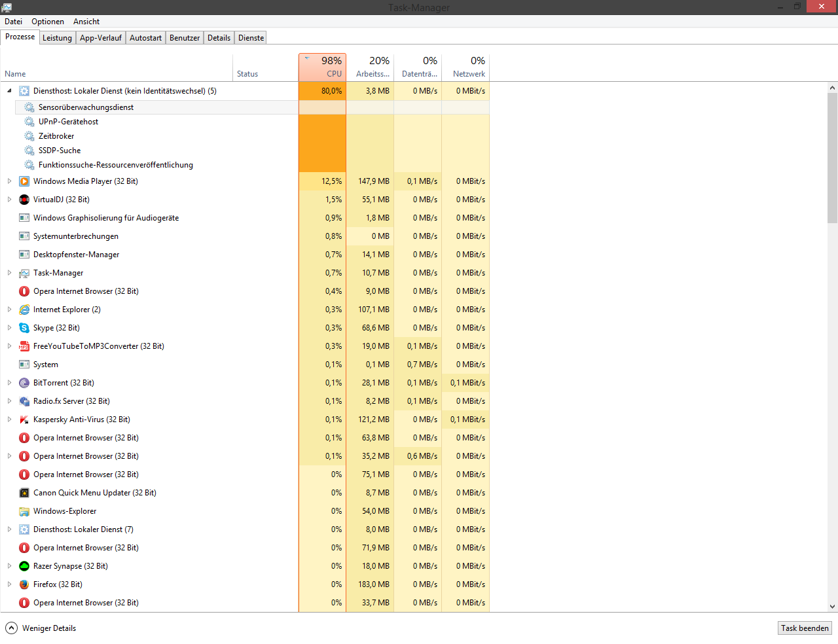The height and width of the screenshot is (644, 838).
Task: Click the scrollbar down arrow
Action: click(832, 607)
